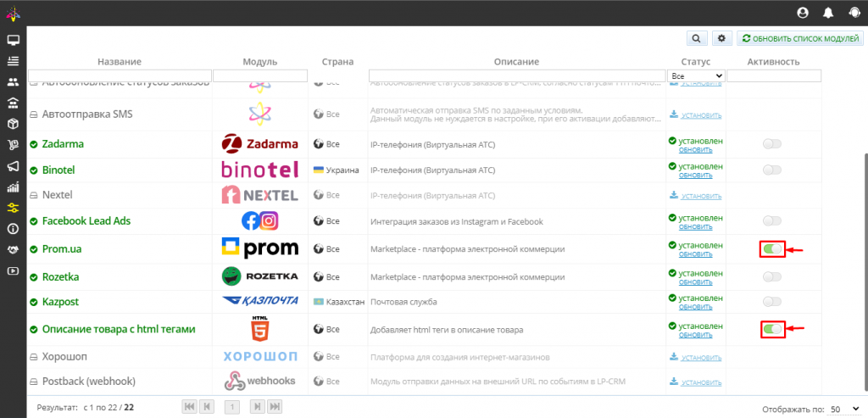Disable the Prom.ua activity toggle

[x=772, y=249]
